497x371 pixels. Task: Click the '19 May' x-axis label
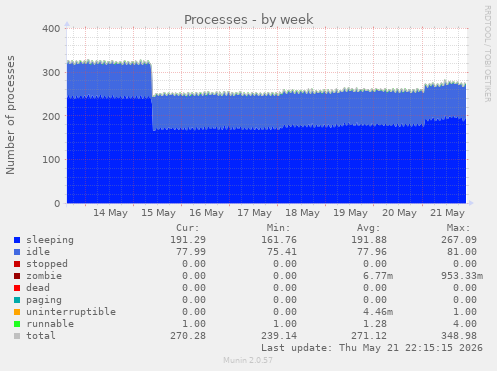point(350,213)
